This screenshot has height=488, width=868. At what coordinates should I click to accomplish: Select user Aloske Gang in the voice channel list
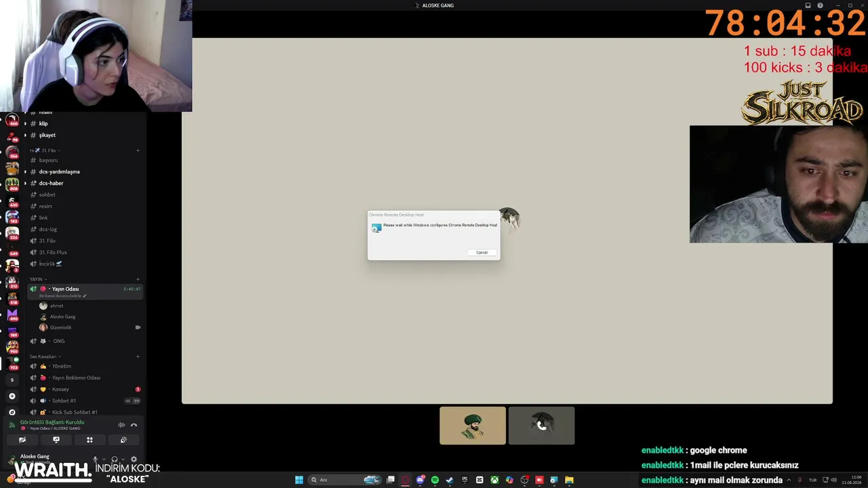pyautogui.click(x=57, y=317)
